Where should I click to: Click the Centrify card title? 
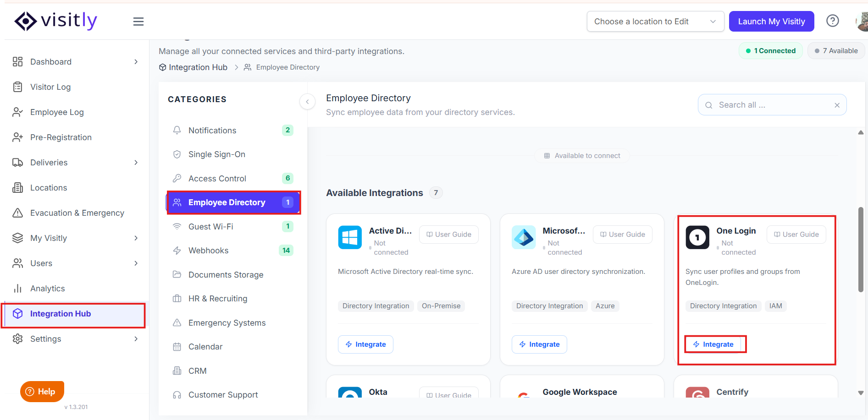tap(732, 392)
